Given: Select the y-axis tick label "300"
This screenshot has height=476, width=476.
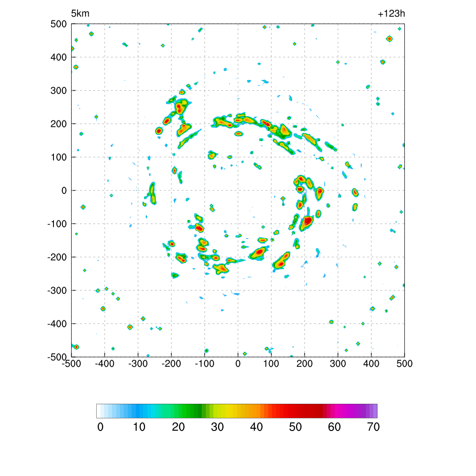Looking at the screenshot, I should 59,91.
